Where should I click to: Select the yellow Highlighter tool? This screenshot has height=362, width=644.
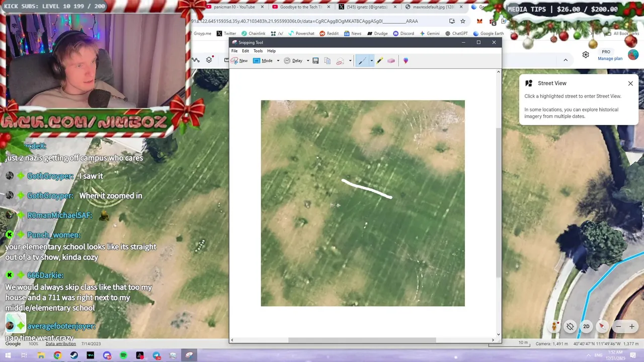pos(380,61)
